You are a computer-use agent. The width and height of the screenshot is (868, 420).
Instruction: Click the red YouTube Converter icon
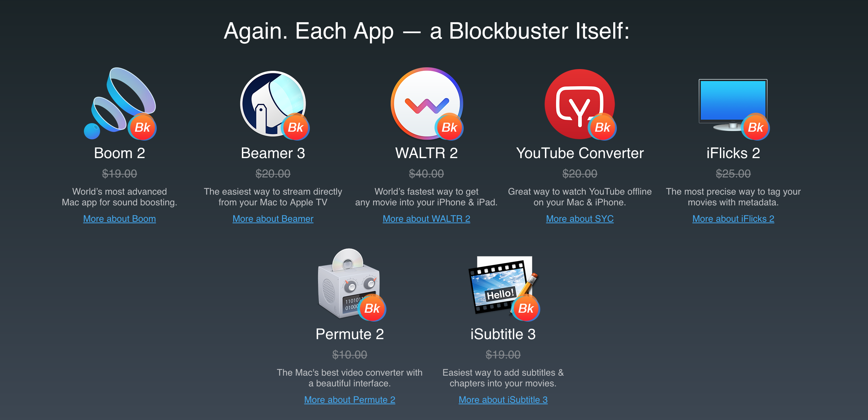click(580, 104)
